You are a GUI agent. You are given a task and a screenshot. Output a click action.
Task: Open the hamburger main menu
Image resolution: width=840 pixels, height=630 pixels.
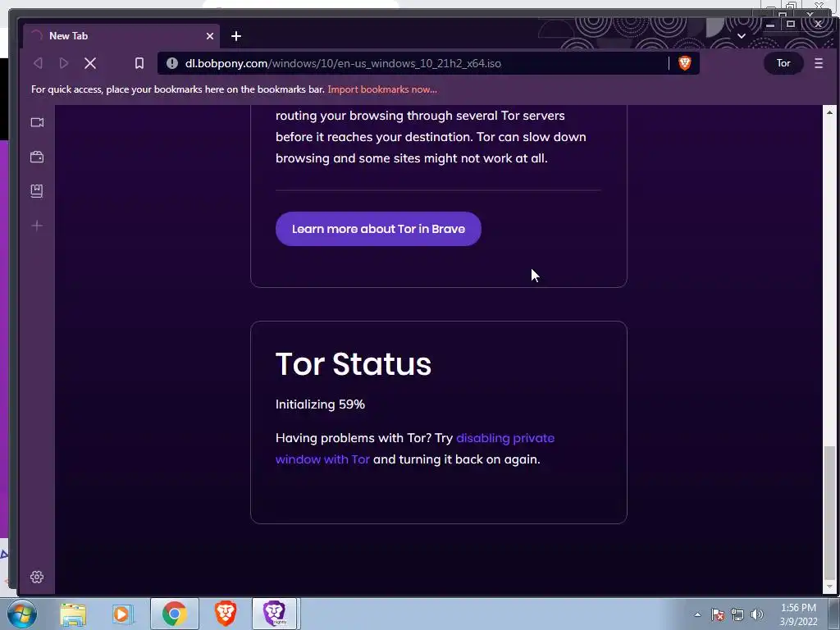click(x=819, y=63)
